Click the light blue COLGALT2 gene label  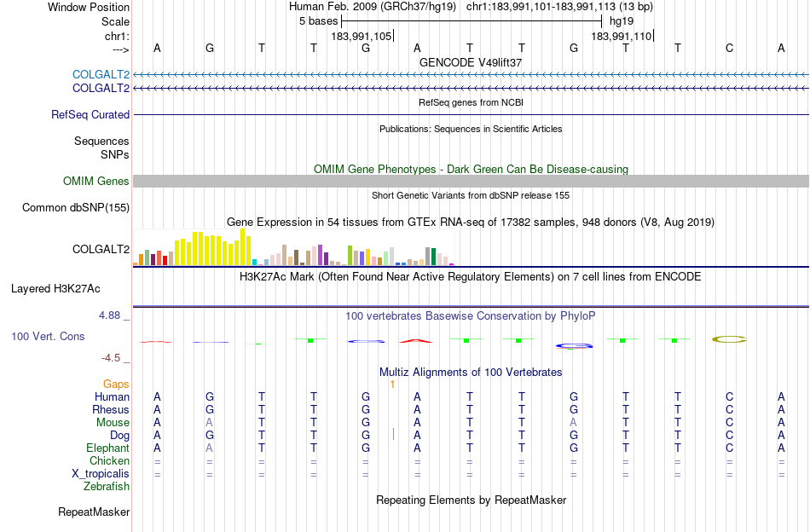[x=101, y=74]
